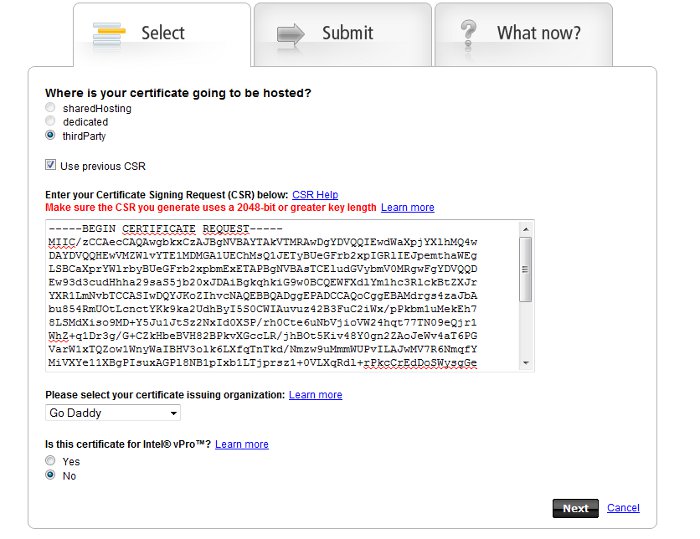Click the What now question mark icon

468,32
